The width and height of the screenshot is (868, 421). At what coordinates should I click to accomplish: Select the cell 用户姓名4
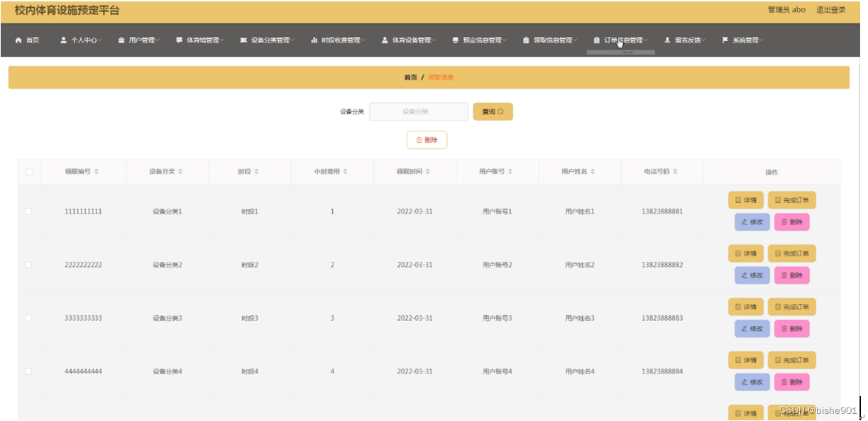pyautogui.click(x=580, y=371)
